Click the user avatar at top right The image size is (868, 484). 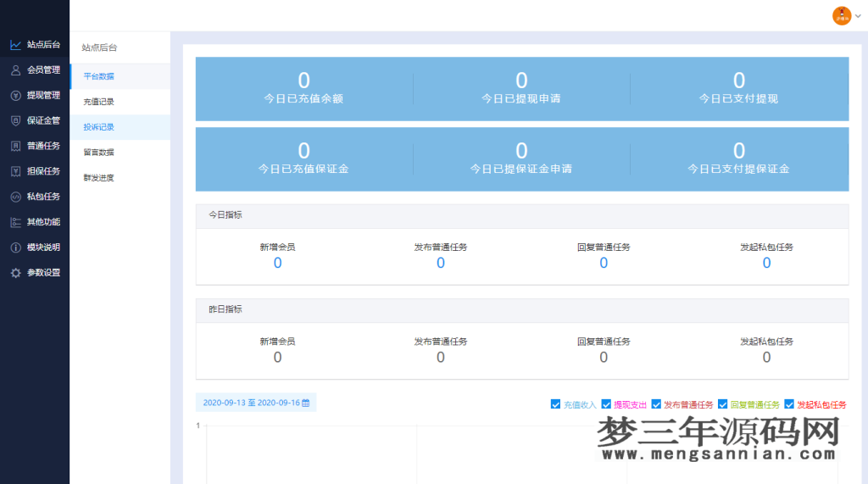click(x=842, y=15)
